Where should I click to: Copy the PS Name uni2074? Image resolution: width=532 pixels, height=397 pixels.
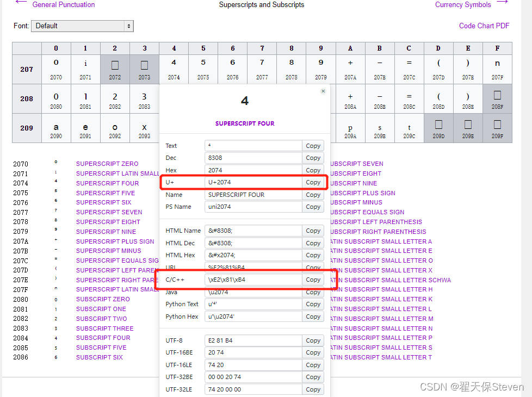pyautogui.click(x=313, y=207)
